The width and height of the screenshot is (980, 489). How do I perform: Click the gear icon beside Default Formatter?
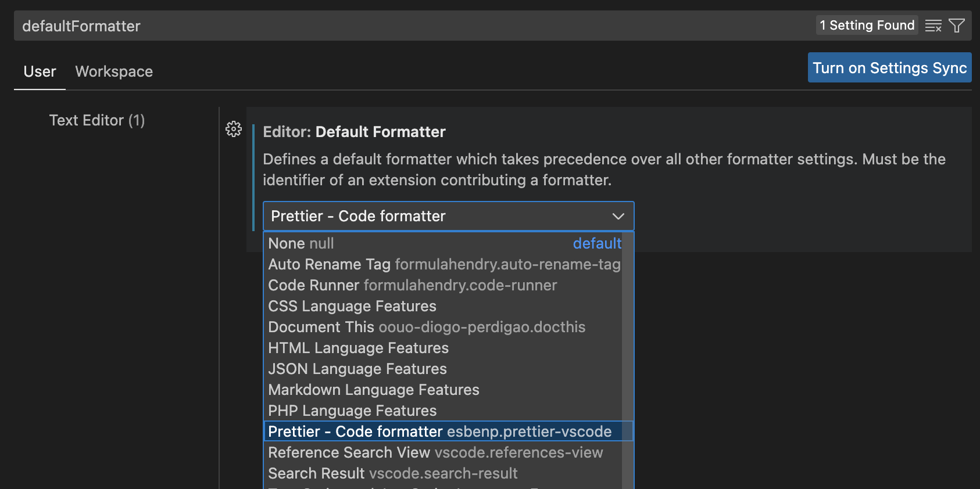[x=234, y=129]
